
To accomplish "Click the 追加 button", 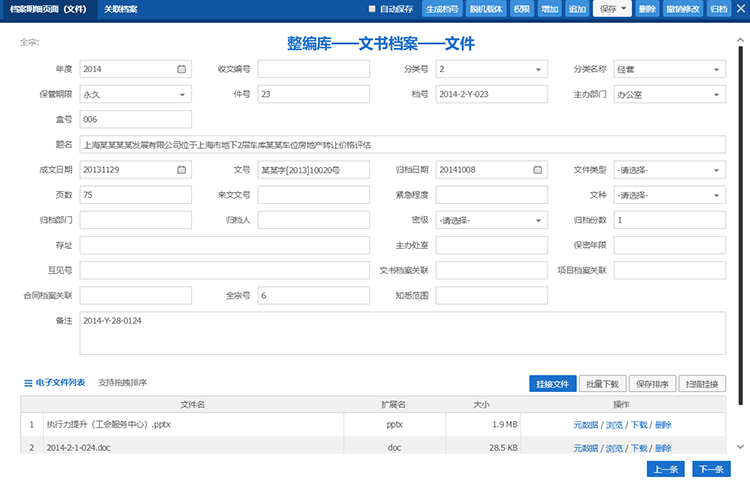I will [x=577, y=9].
